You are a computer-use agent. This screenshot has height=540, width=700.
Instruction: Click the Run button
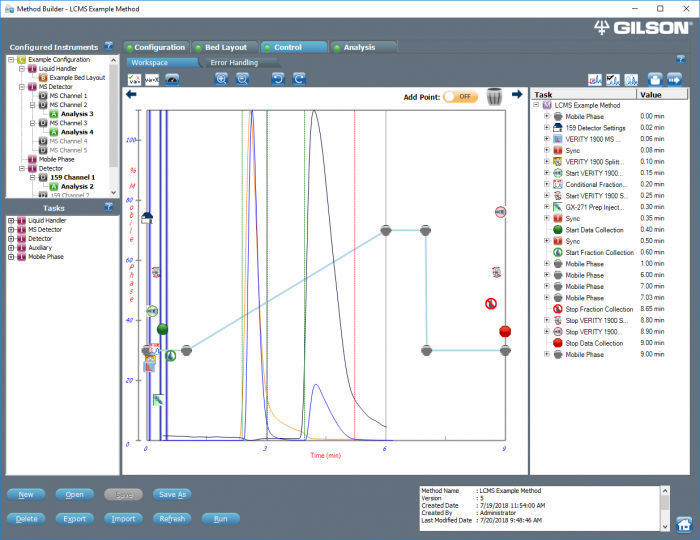[221, 519]
